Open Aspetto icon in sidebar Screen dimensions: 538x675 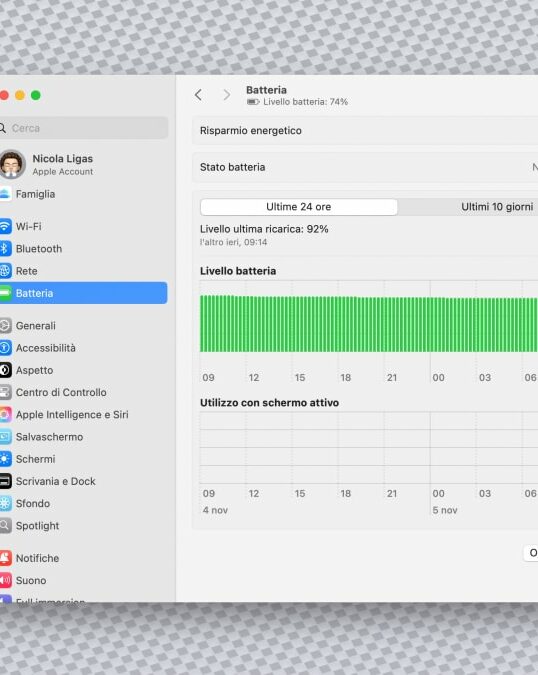5,370
